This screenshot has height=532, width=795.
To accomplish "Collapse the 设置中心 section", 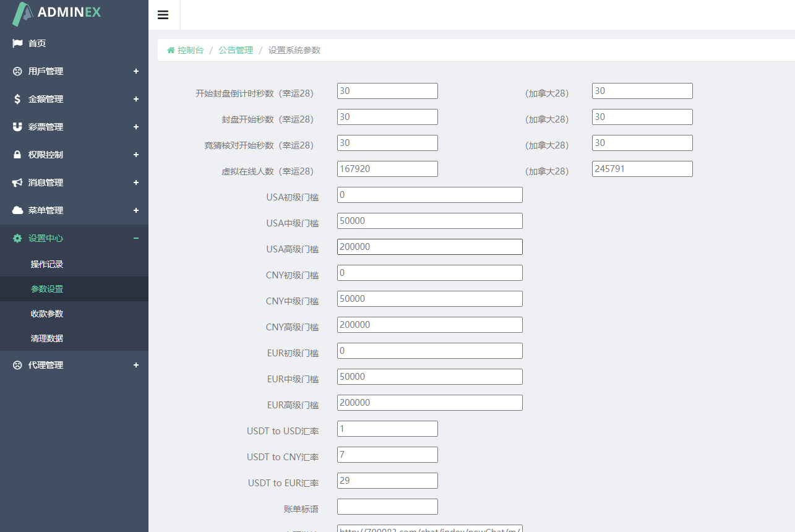I will point(136,238).
